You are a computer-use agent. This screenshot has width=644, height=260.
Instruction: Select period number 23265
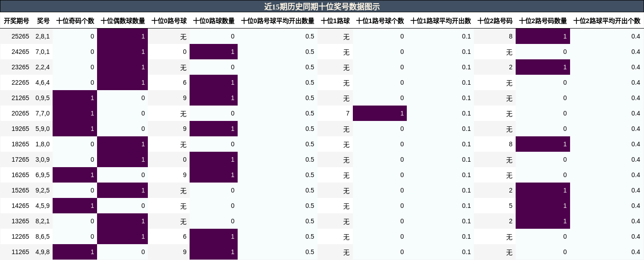(x=20, y=67)
